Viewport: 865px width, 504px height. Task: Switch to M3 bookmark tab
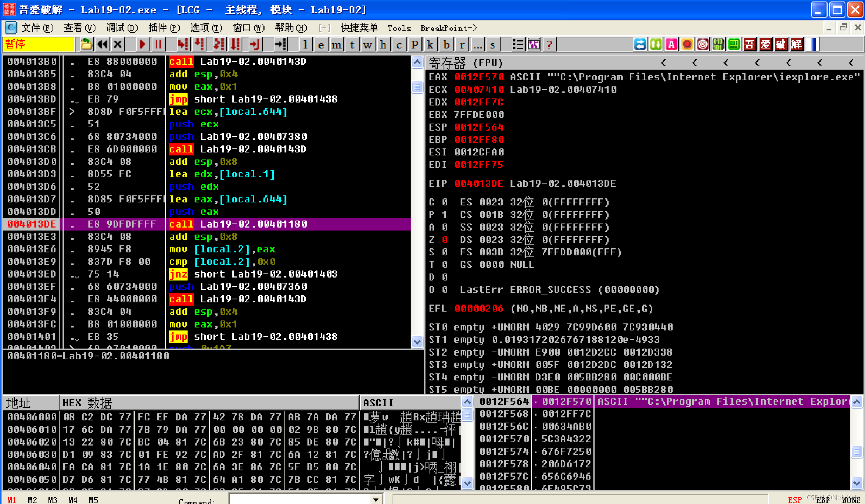pyautogui.click(x=53, y=500)
